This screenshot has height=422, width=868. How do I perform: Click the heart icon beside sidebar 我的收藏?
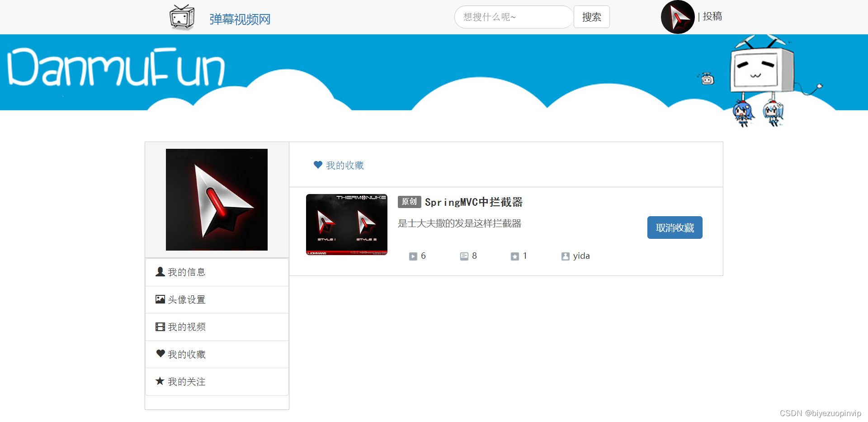[x=160, y=353]
